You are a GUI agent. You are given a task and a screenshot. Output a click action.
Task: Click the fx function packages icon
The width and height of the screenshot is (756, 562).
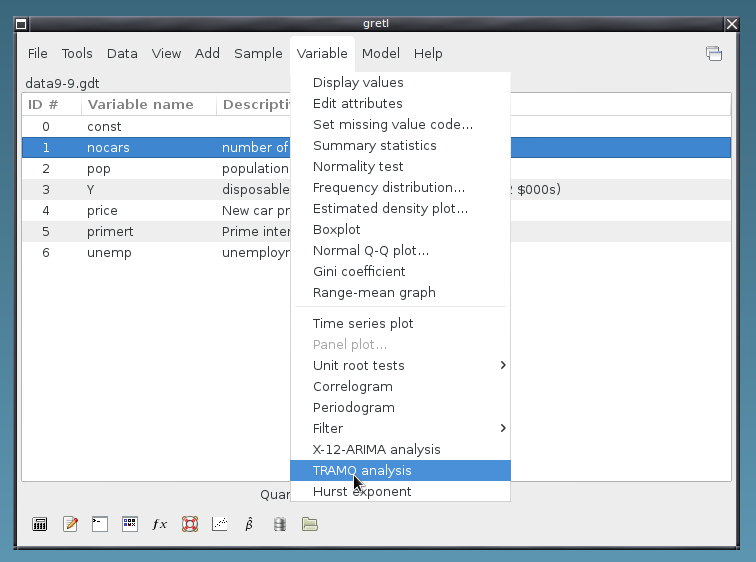159,524
